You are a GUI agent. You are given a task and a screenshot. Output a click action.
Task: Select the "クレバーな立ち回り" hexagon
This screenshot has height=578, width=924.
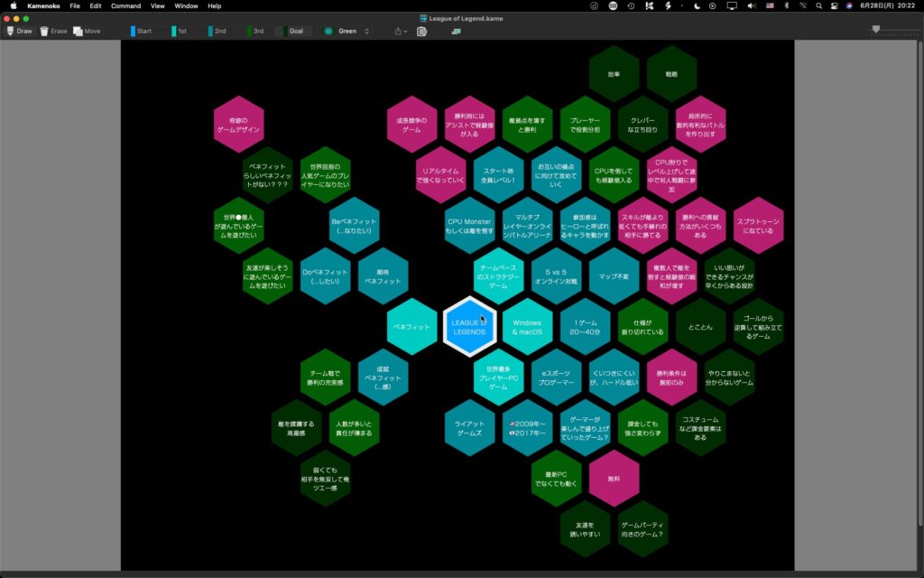pyautogui.click(x=642, y=125)
